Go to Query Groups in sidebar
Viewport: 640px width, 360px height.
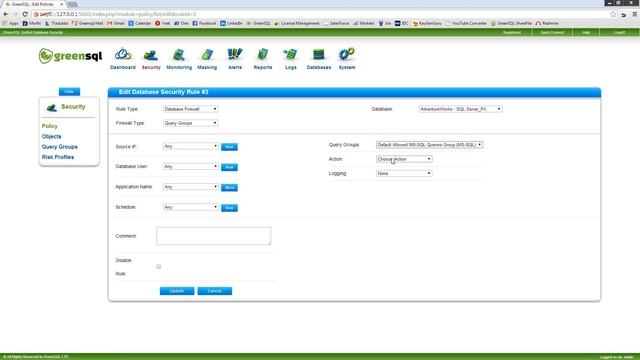coord(60,147)
